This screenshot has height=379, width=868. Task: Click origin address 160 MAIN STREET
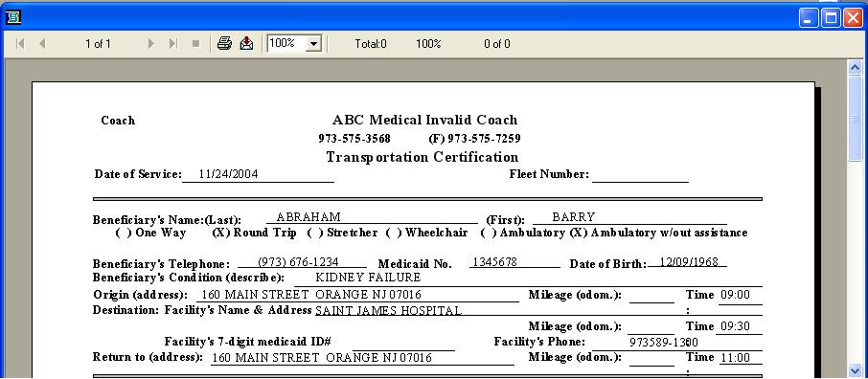click(x=311, y=295)
